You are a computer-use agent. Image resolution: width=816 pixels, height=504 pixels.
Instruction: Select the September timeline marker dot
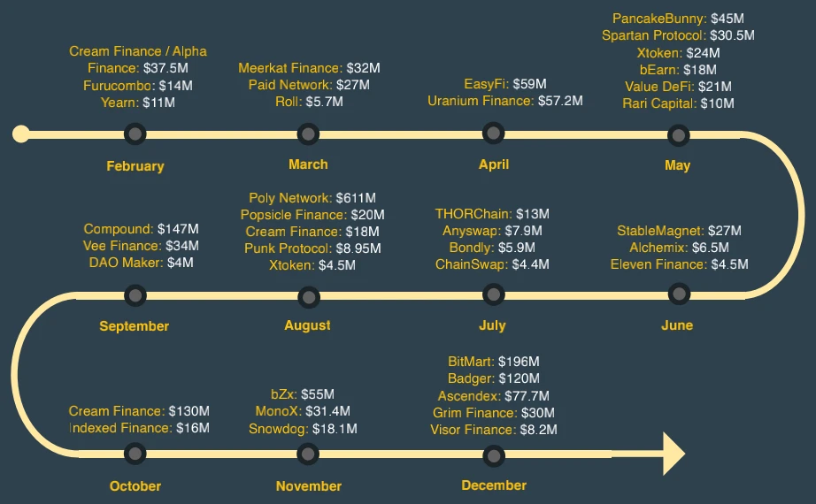coord(135,295)
